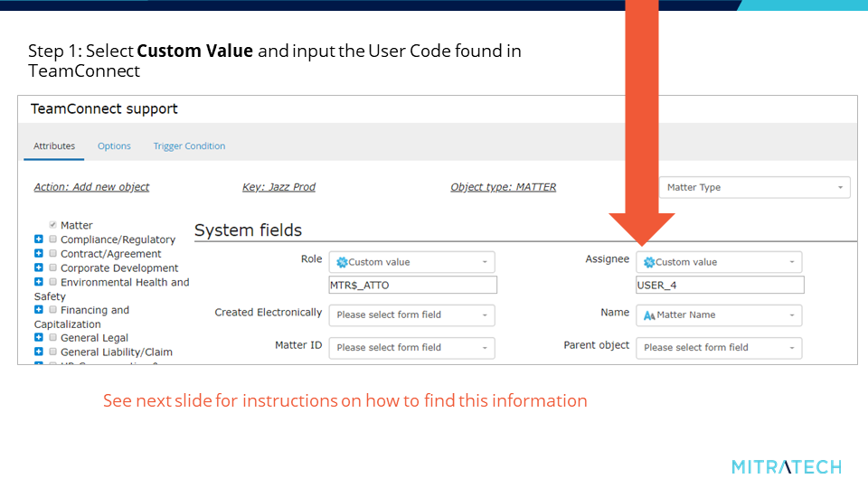Image resolution: width=868 pixels, height=488 pixels.
Task: Open the Options tab
Action: point(114,146)
